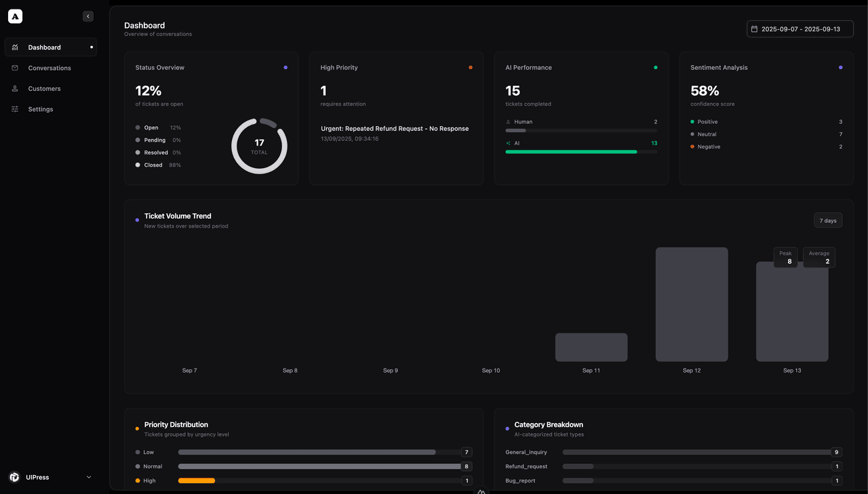
Task: Go to the Customers page
Action: 51,89
